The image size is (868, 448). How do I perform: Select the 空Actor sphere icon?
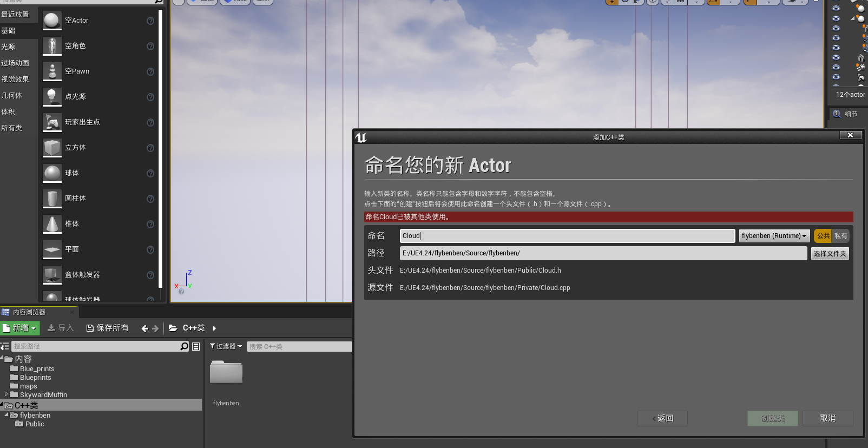point(52,21)
